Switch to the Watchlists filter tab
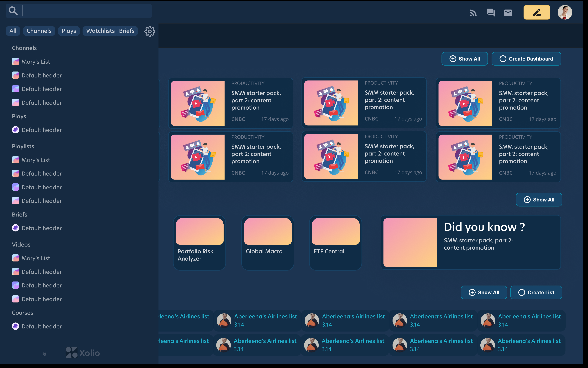Image resolution: width=588 pixels, height=368 pixels. [100, 31]
